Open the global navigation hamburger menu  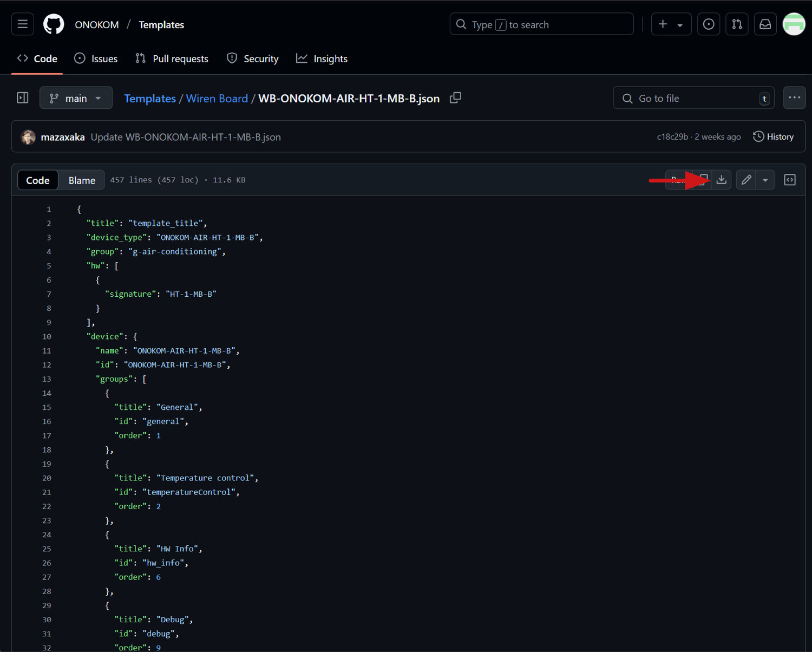(x=23, y=24)
